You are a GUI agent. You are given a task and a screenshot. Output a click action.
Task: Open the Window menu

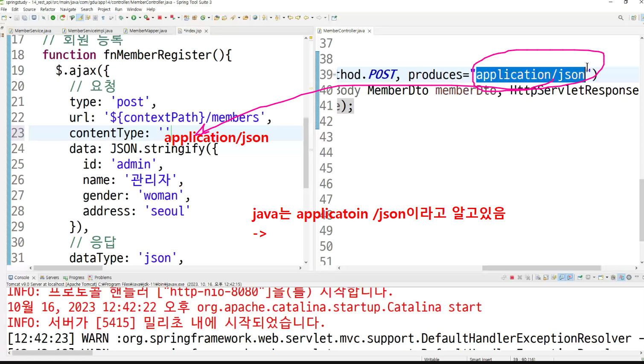click(134, 9)
